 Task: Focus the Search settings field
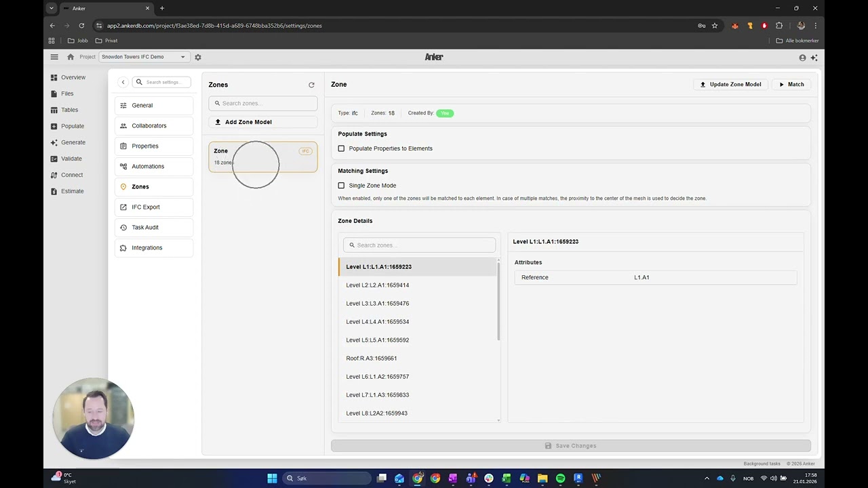pyautogui.click(x=161, y=82)
